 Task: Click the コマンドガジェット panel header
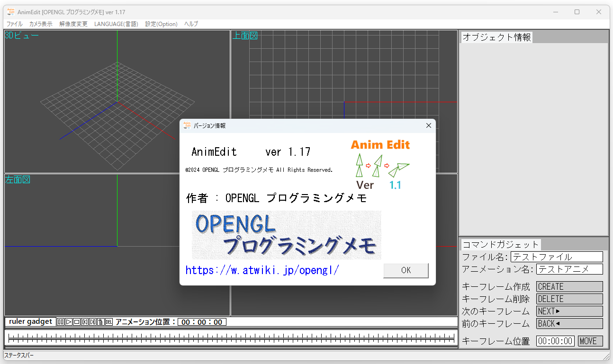pos(501,244)
